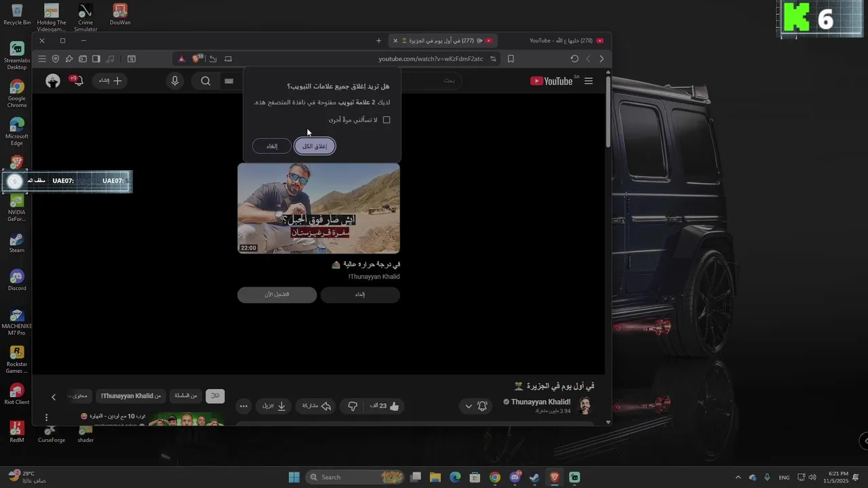
Task: Click the 'مشاركة' share button
Action: 316,406
